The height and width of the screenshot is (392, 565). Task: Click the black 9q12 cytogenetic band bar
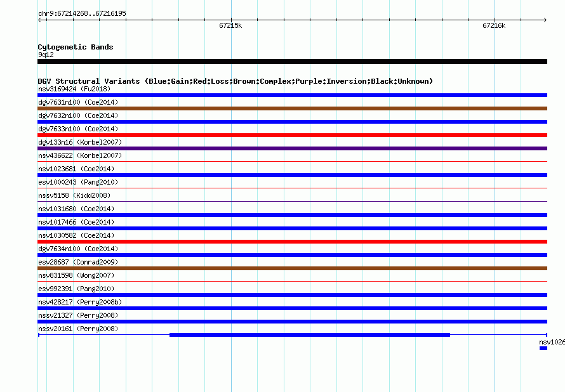click(292, 62)
